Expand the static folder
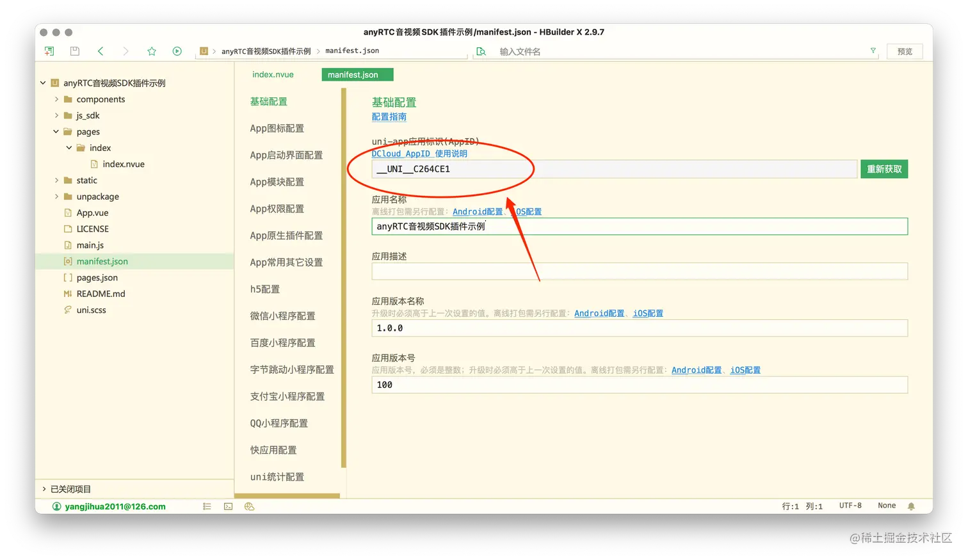Viewport: 968px width, 560px height. pos(56,180)
